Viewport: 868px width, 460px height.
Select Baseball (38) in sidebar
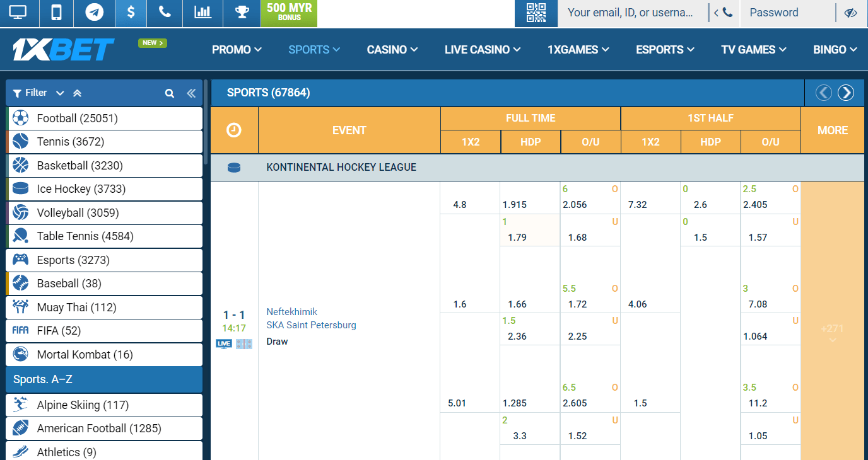104,284
